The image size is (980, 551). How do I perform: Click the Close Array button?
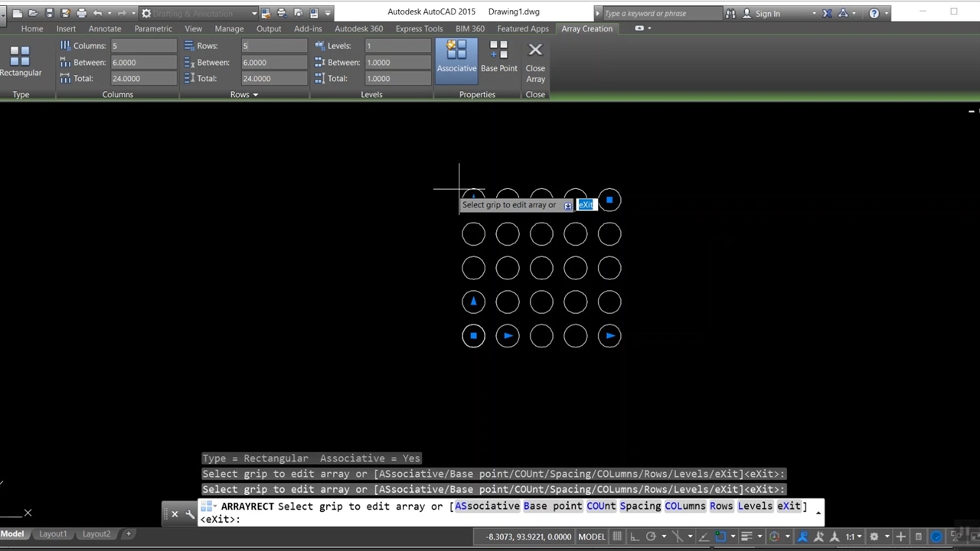pyautogui.click(x=535, y=62)
